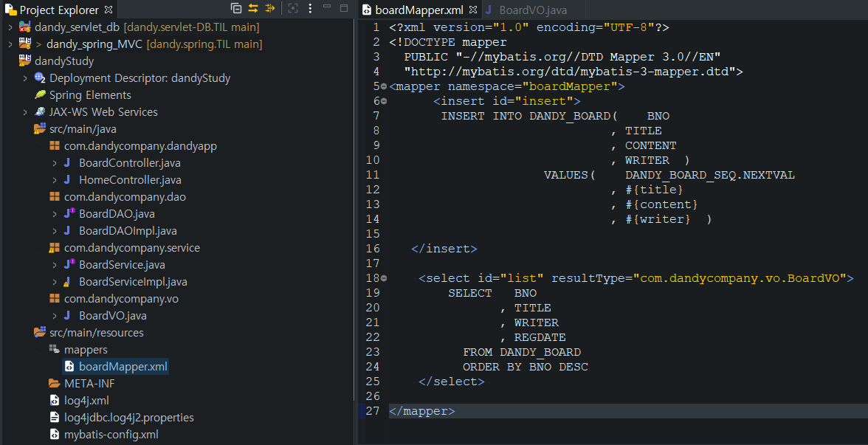868x445 pixels.
Task: Click the META-INF folder icon
Action: coord(55,384)
